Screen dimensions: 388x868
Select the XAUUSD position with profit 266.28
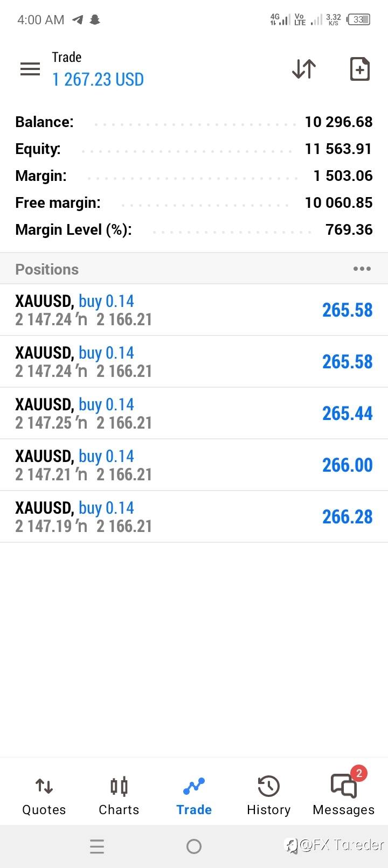[194, 516]
